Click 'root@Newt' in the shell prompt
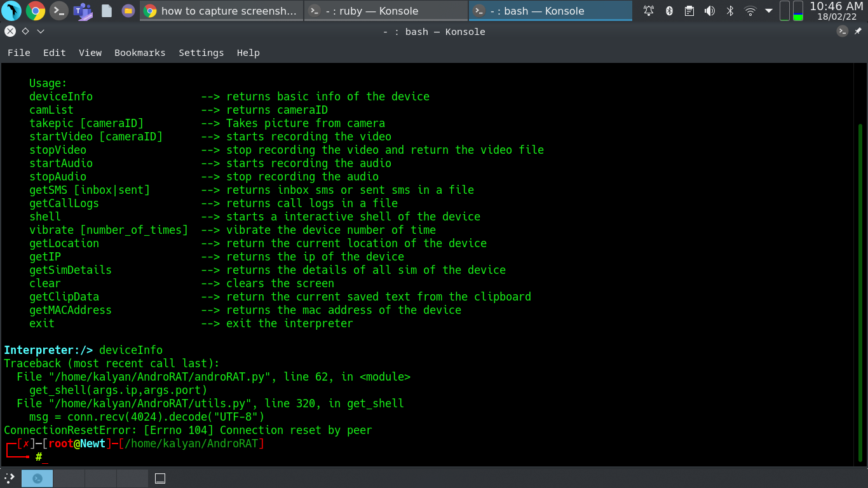This screenshot has height=488, width=868. [77, 444]
